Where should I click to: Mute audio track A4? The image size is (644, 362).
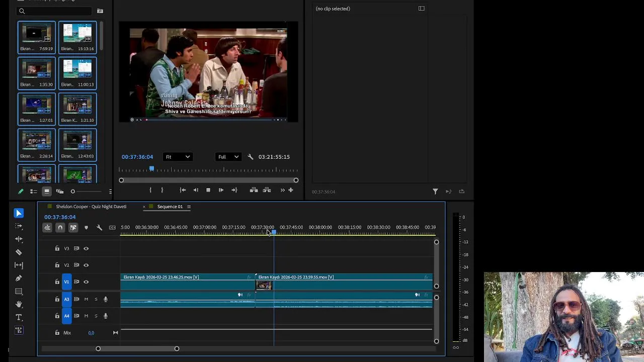coord(86,316)
